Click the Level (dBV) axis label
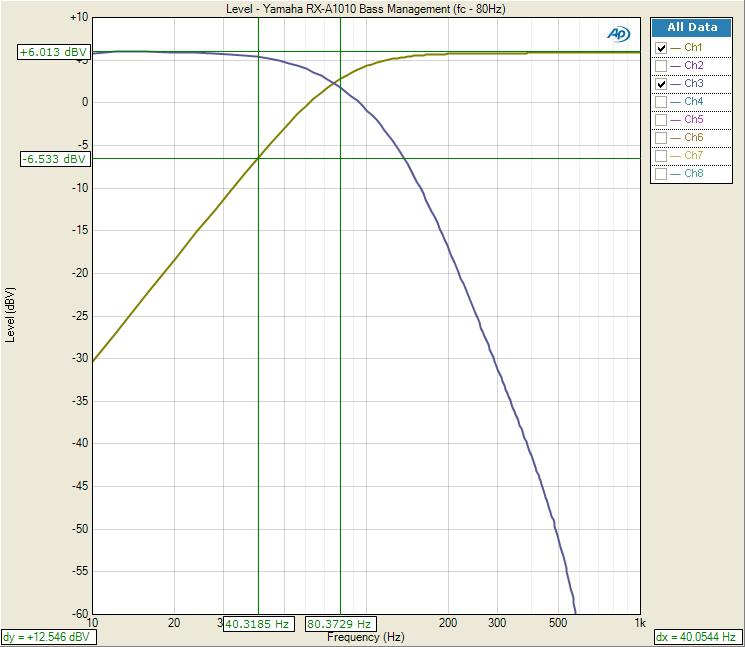745x647 pixels. [x=11, y=314]
